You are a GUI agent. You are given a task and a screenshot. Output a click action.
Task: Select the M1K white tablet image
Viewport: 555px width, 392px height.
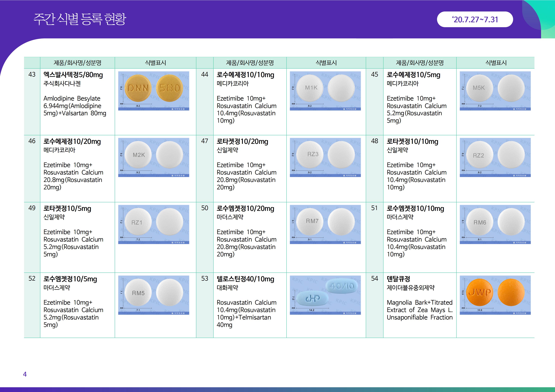click(310, 88)
